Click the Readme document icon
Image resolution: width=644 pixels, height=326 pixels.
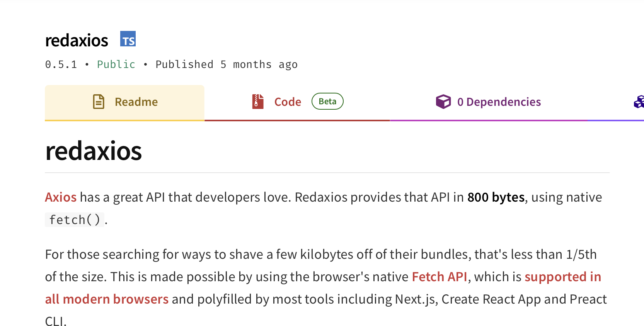(x=99, y=102)
